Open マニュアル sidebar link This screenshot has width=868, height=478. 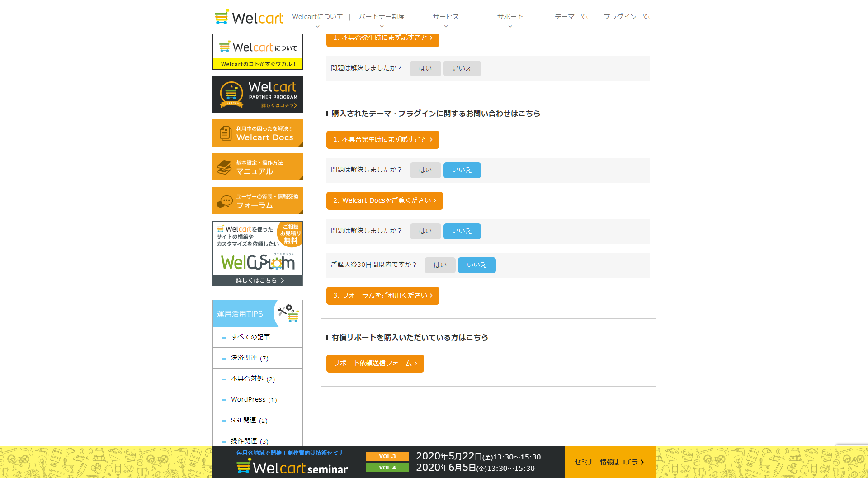coord(258,167)
